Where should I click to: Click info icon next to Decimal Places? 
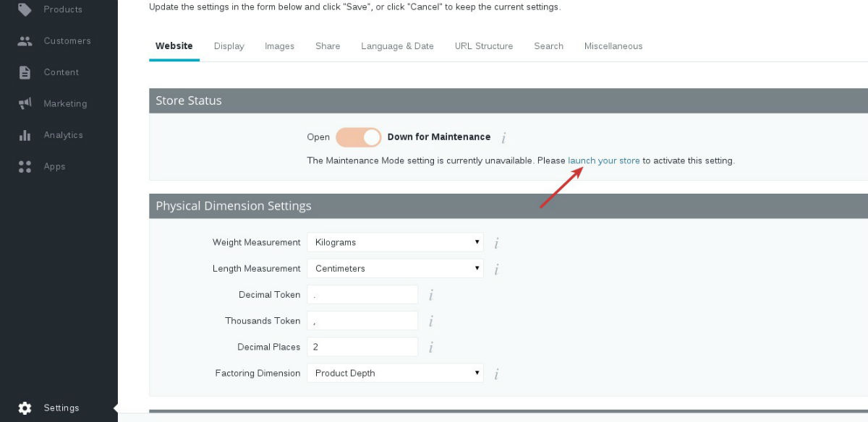coord(430,348)
